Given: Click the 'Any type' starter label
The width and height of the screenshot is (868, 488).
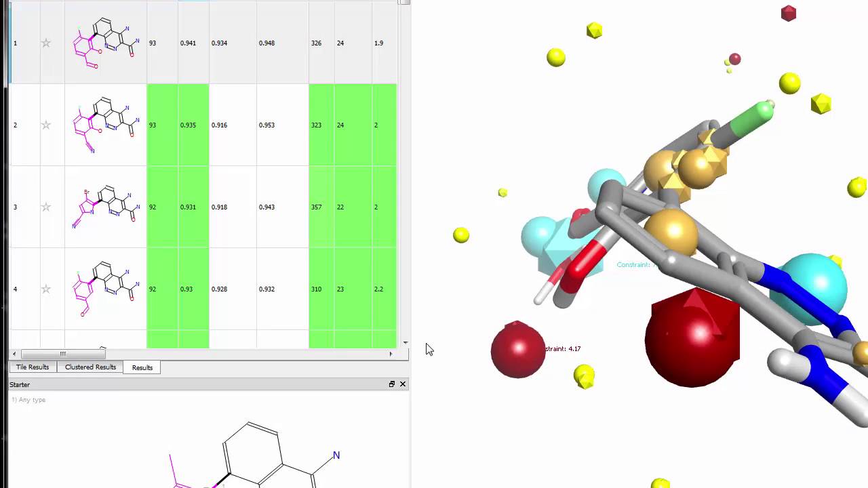Looking at the screenshot, I should click(x=28, y=400).
